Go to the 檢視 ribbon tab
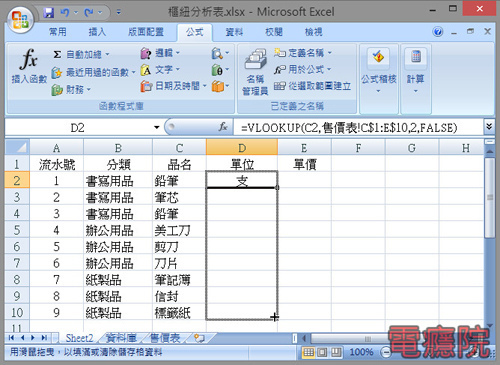The image size is (500, 365). coord(313,32)
